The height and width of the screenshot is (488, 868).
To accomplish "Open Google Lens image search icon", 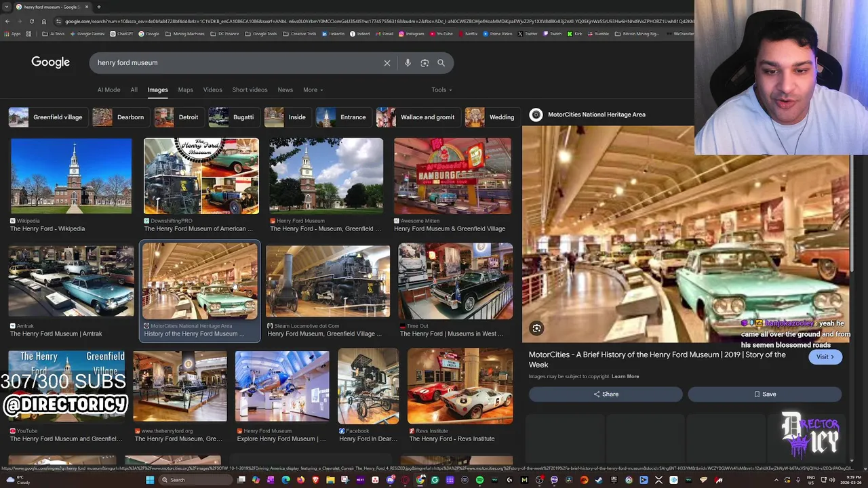I will tap(425, 63).
